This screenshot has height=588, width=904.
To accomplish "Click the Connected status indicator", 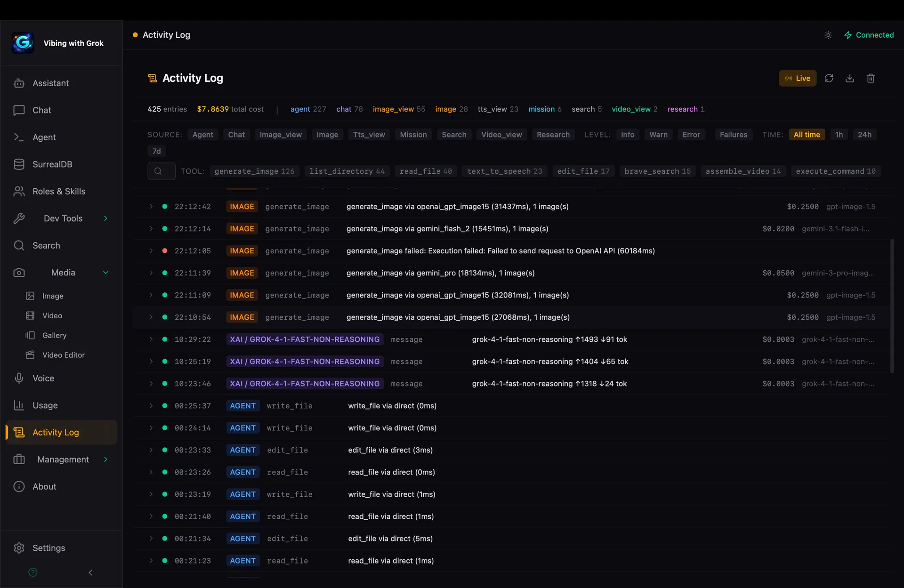I will [869, 35].
